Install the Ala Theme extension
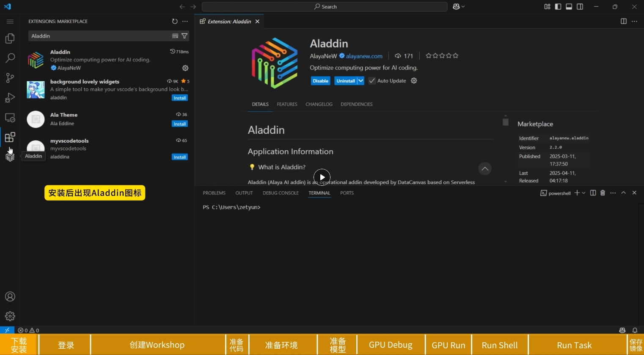 180,124
